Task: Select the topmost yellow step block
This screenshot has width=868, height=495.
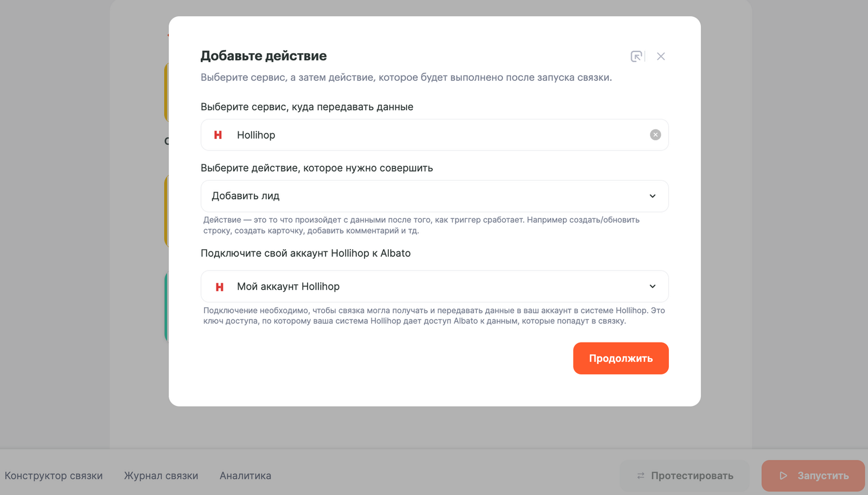Action: 166,92
